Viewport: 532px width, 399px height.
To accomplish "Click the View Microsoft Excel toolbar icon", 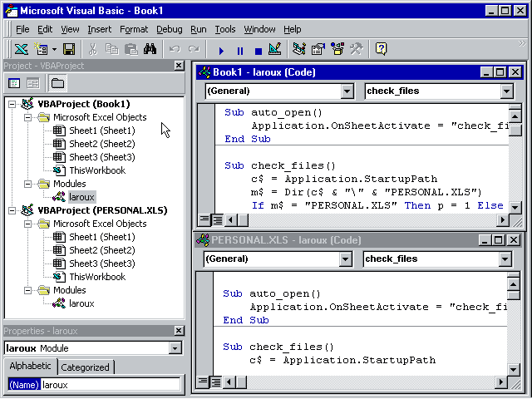I will coord(21,49).
